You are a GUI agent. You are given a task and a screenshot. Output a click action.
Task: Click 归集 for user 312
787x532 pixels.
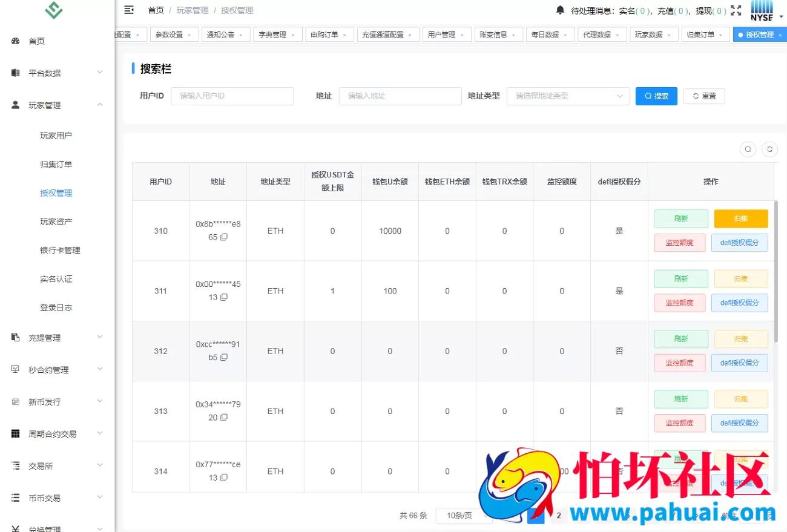(741, 339)
